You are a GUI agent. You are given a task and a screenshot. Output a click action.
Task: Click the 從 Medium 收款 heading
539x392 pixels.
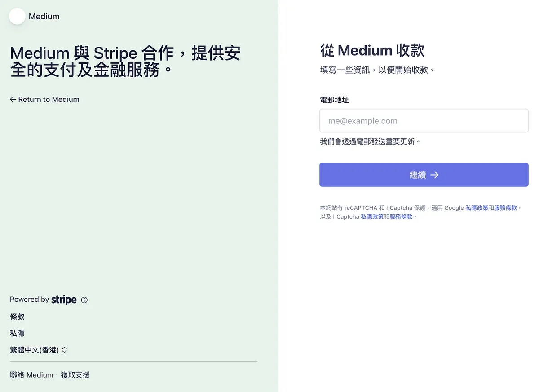(372, 50)
